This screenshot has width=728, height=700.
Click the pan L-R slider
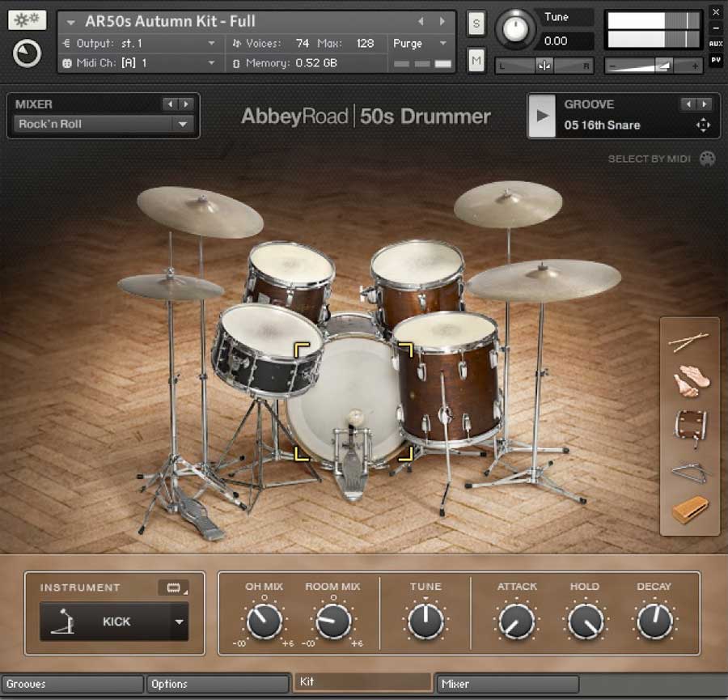tap(544, 66)
